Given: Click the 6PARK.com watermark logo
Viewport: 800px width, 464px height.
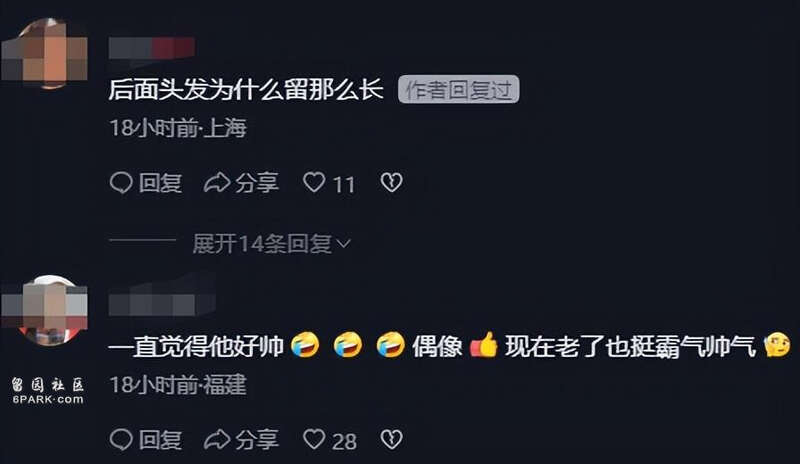Looking at the screenshot, I should tap(47, 391).
